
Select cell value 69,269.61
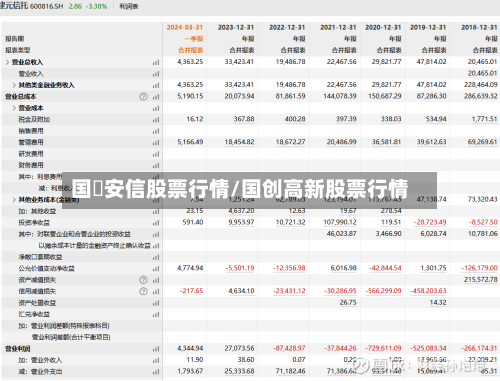(483, 142)
